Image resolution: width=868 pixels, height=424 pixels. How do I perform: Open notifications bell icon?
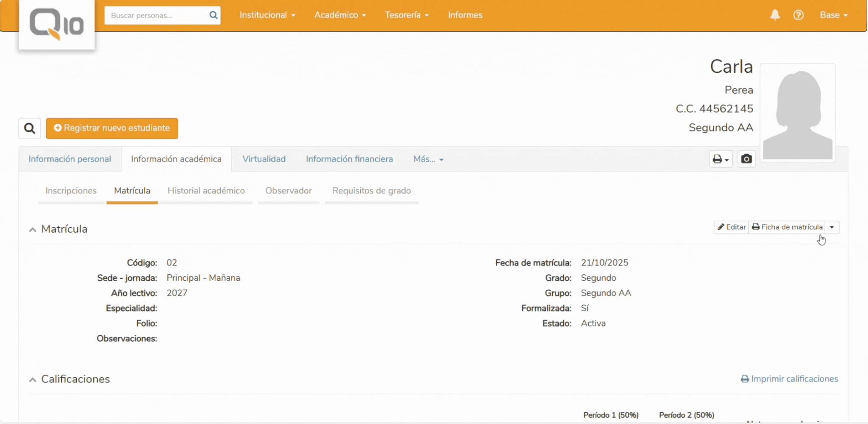tap(775, 15)
